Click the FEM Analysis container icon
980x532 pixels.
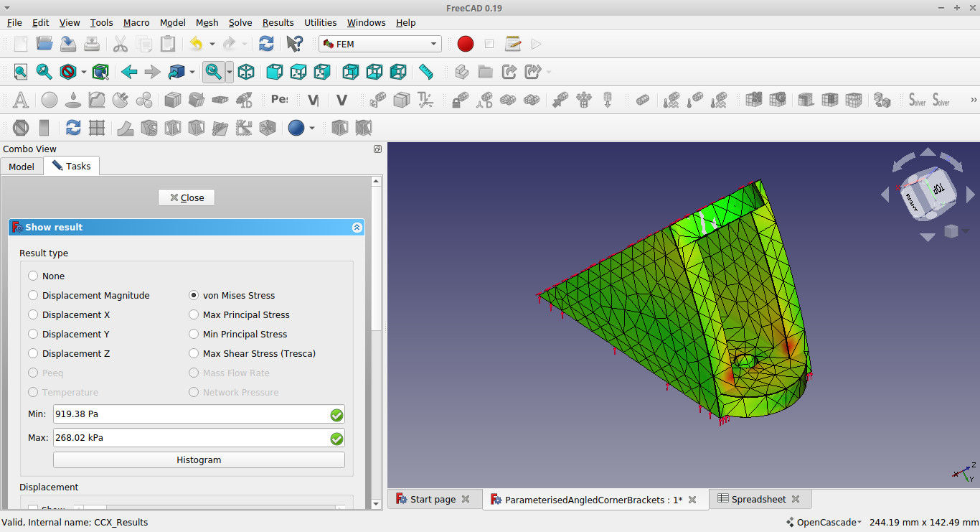click(x=21, y=100)
